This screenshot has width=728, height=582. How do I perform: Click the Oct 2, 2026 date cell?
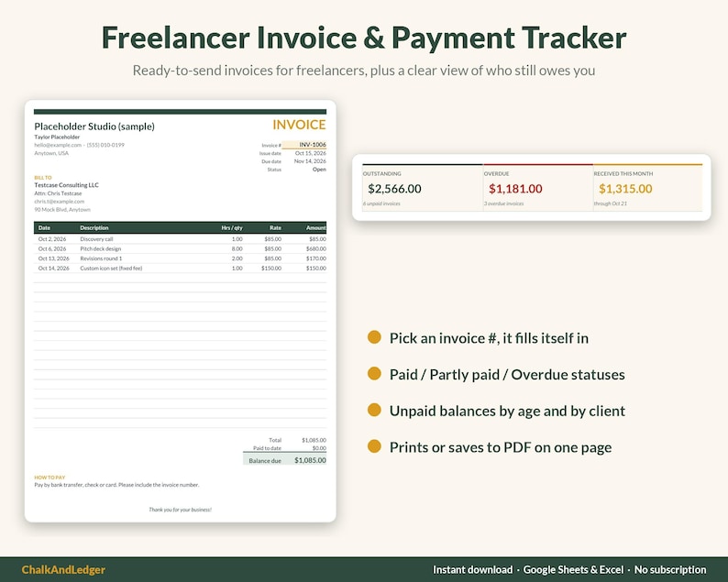click(52, 239)
